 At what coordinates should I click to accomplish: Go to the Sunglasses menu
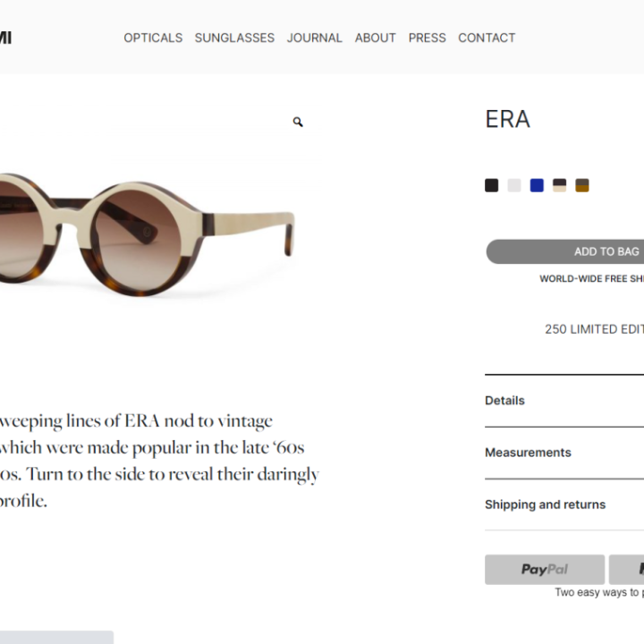click(x=234, y=38)
